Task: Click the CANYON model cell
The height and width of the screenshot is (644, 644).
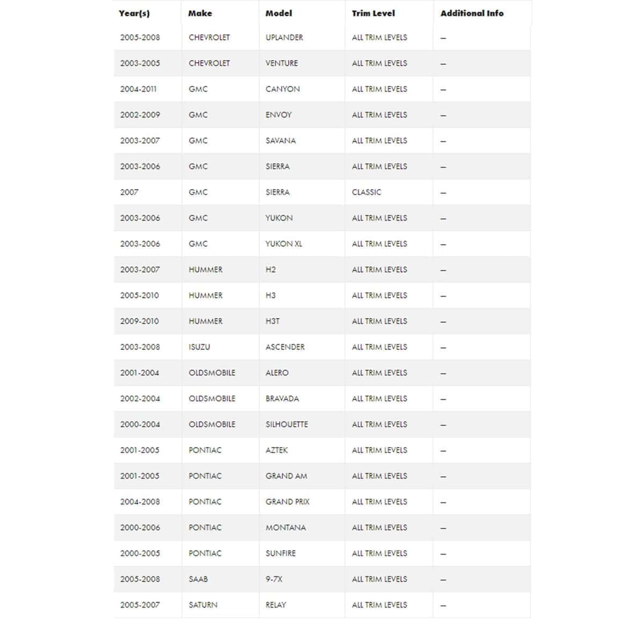Action: click(x=282, y=89)
